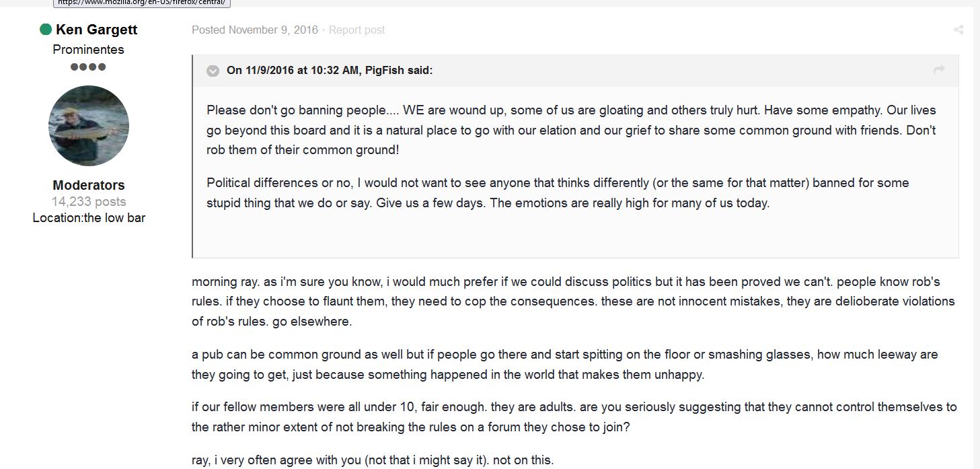The height and width of the screenshot is (469, 980).
Task: Open Ken Gargett's profile via username
Action: pos(96,29)
